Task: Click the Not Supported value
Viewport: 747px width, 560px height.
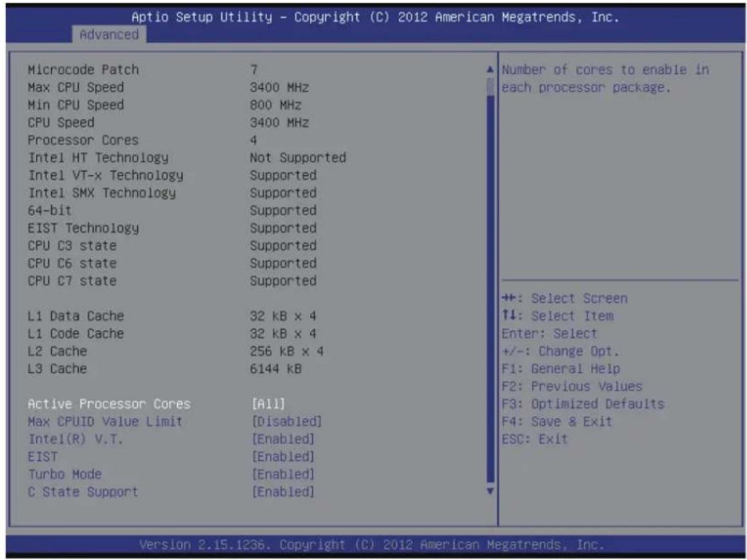Action: click(298, 158)
